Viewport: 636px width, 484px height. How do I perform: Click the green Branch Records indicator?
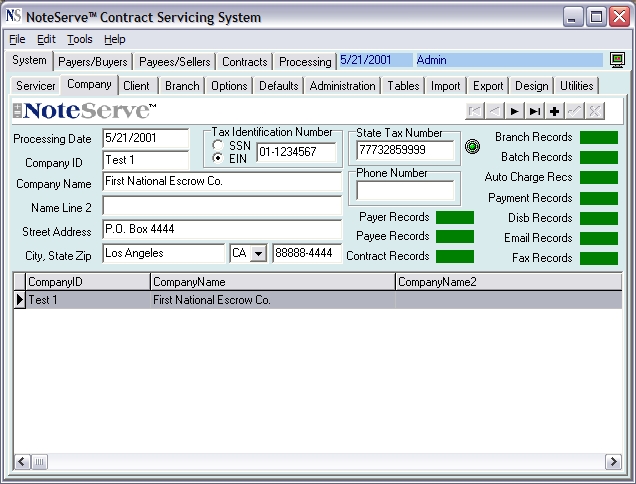[x=599, y=138]
